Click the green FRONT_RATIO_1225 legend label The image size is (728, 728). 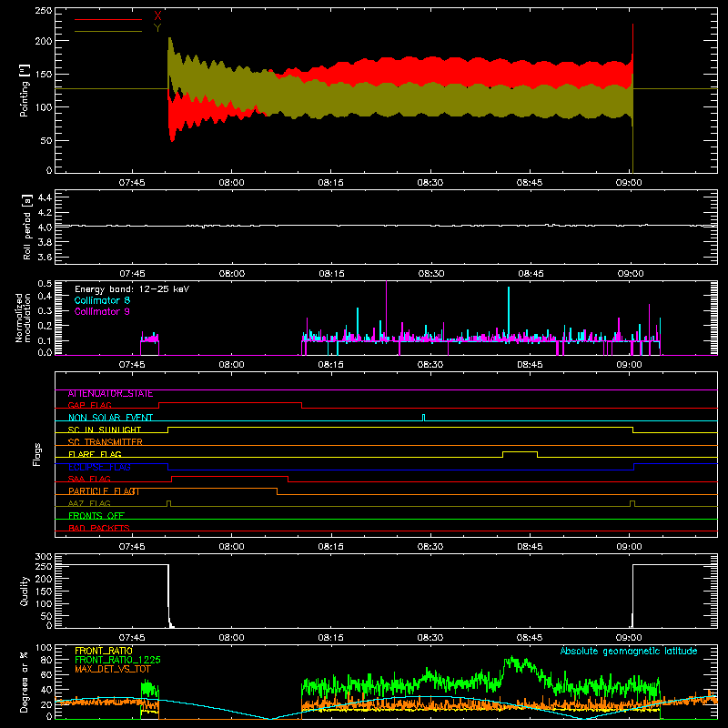(117, 660)
